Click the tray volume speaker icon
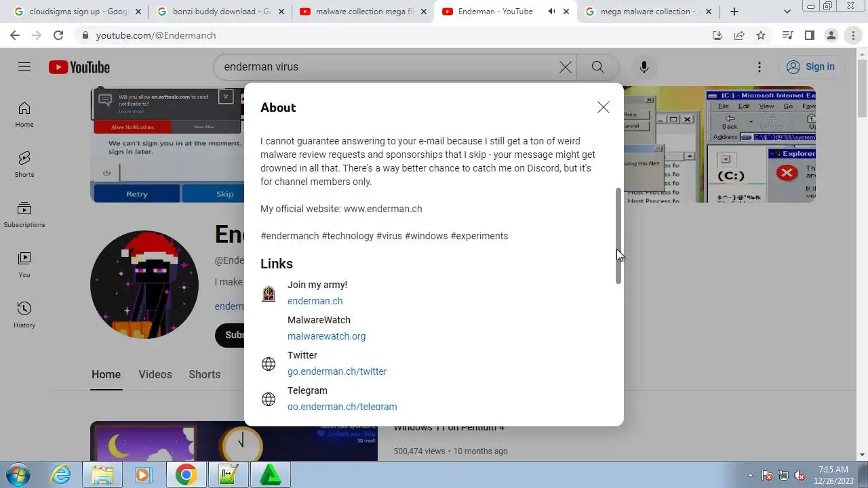Image resolution: width=868 pixels, height=488 pixels. click(800, 475)
